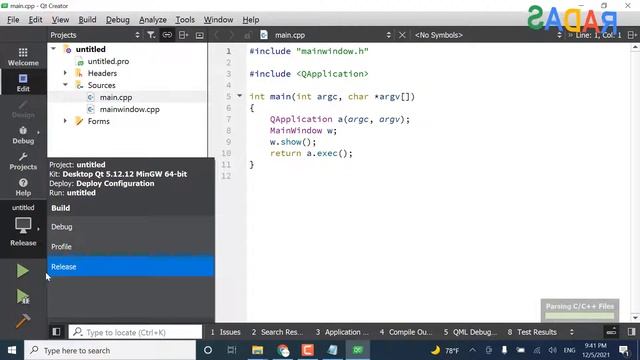
Task: Click the Line 1, Col 1 indicator
Action: click(x=598, y=35)
